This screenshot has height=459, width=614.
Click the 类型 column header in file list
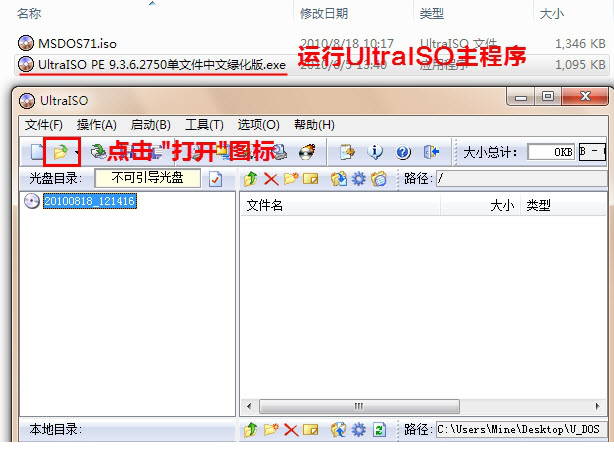tap(538, 205)
